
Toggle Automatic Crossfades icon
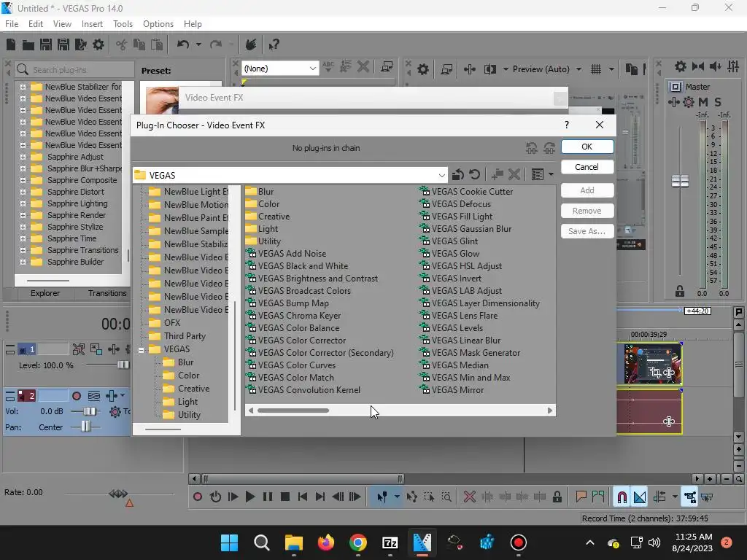(640, 497)
